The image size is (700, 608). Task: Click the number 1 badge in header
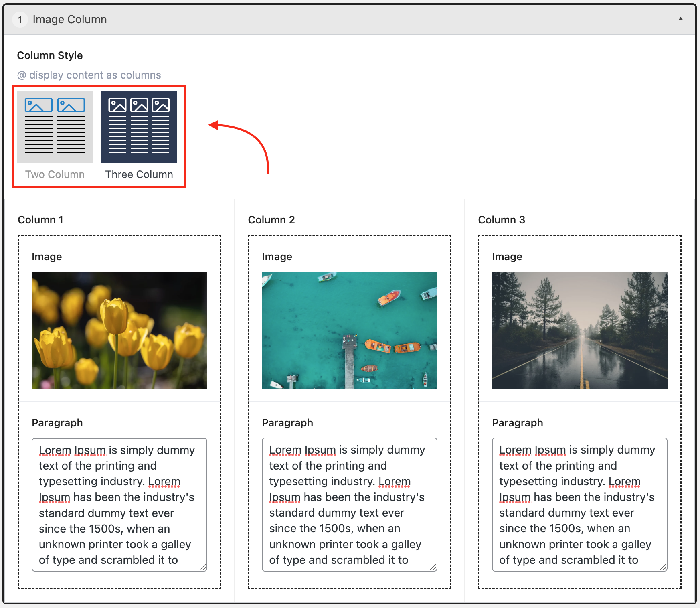pos(20,20)
